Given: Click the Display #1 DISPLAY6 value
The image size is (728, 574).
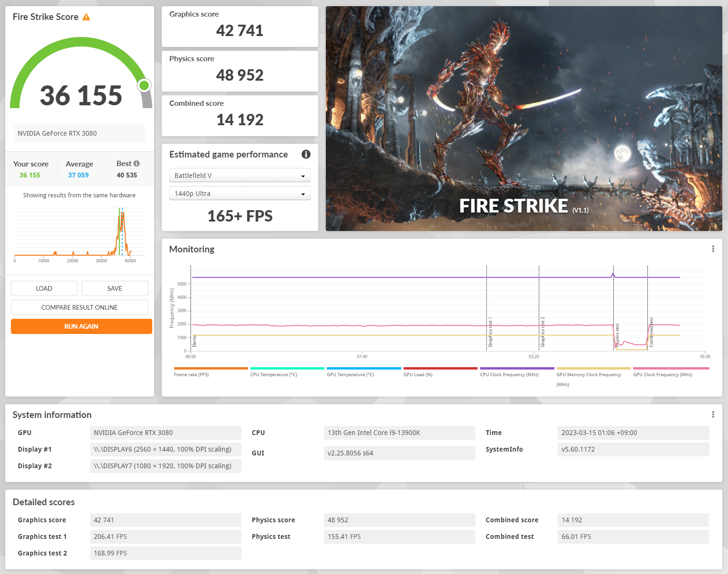Looking at the screenshot, I should click(166, 449).
